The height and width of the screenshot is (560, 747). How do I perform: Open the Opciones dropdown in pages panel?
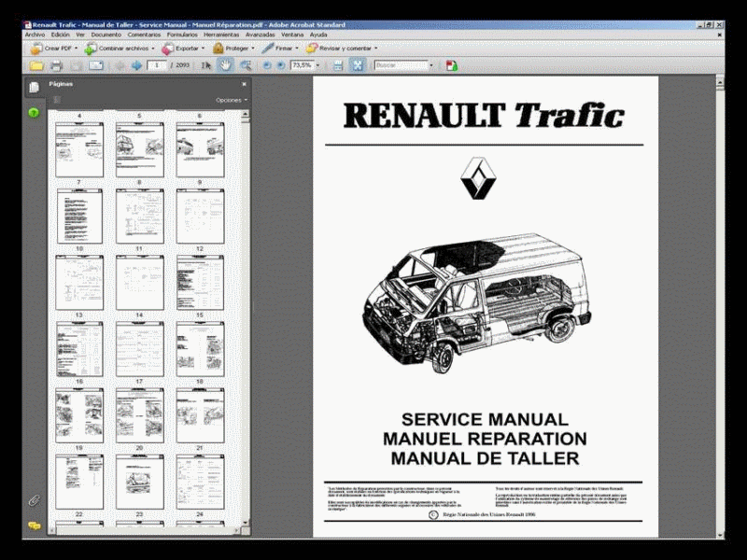232,100
